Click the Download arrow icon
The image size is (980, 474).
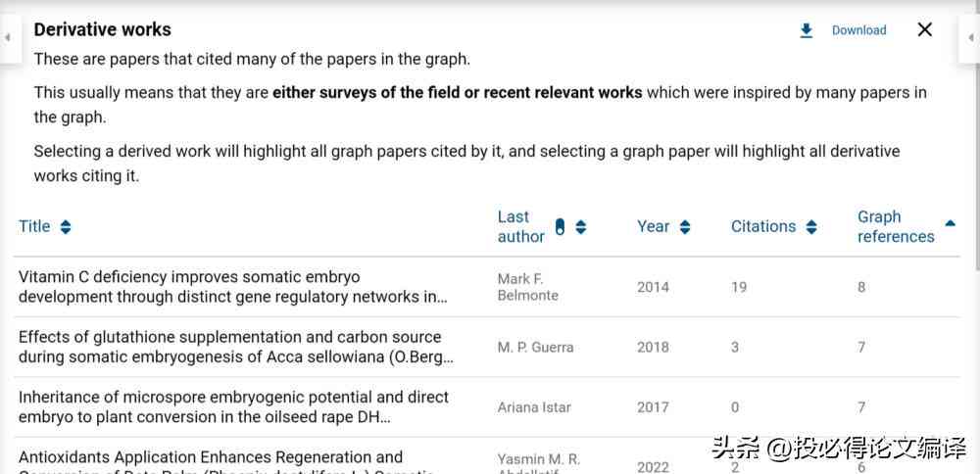pos(807,30)
